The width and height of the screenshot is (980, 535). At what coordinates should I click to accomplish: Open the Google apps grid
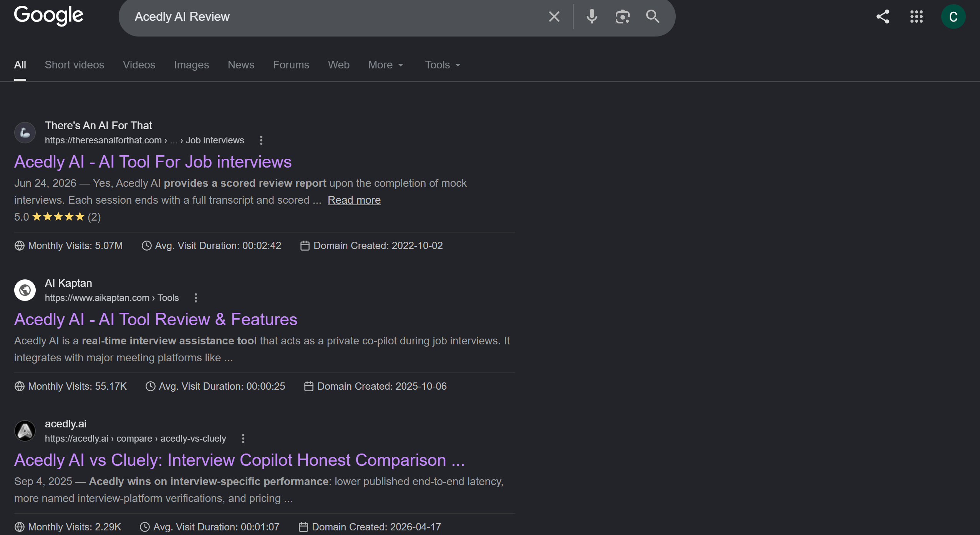[916, 17]
